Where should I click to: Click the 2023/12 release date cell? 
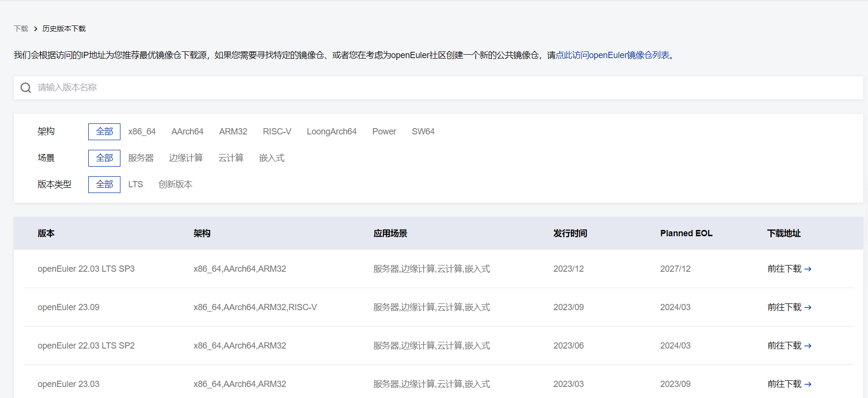(x=569, y=269)
